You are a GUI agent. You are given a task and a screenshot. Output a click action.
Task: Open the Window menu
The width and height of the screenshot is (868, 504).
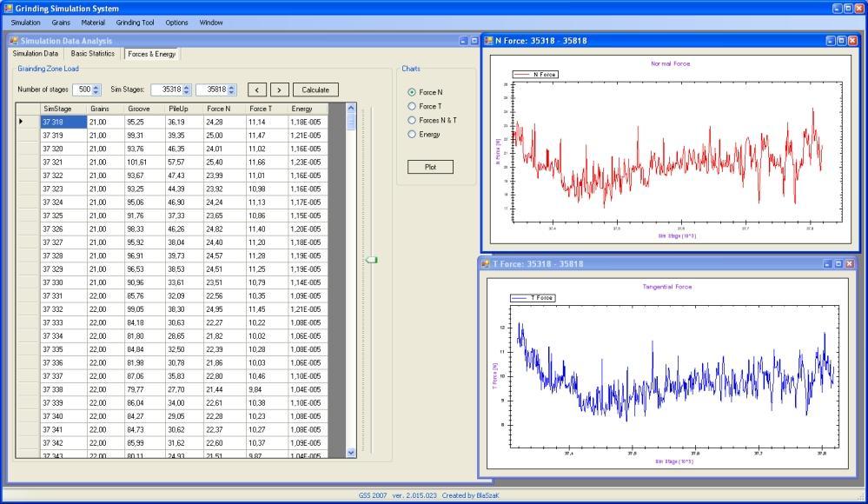pyautogui.click(x=211, y=23)
